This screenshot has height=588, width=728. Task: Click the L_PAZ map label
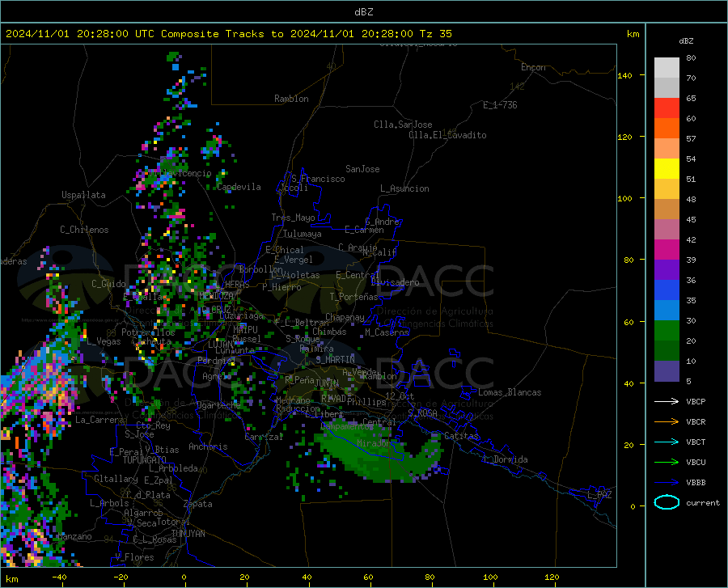[599, 495]
